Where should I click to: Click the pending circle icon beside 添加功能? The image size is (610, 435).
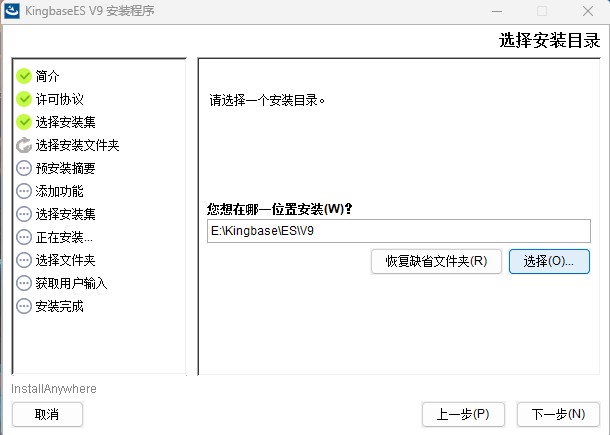24,191
